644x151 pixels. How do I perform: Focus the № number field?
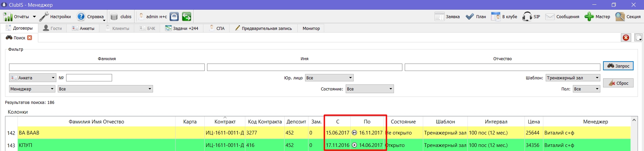(x=89, y=78)
